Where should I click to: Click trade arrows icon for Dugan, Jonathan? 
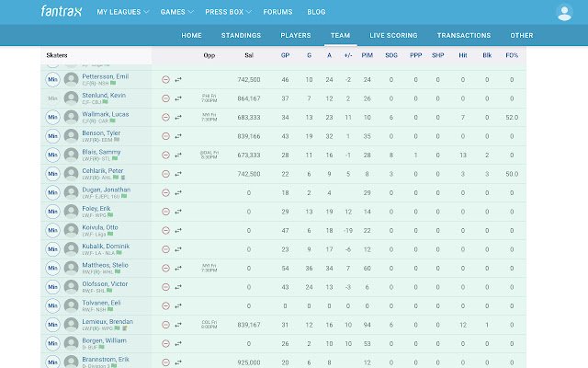pyautogui.click(x=178, y=192)
